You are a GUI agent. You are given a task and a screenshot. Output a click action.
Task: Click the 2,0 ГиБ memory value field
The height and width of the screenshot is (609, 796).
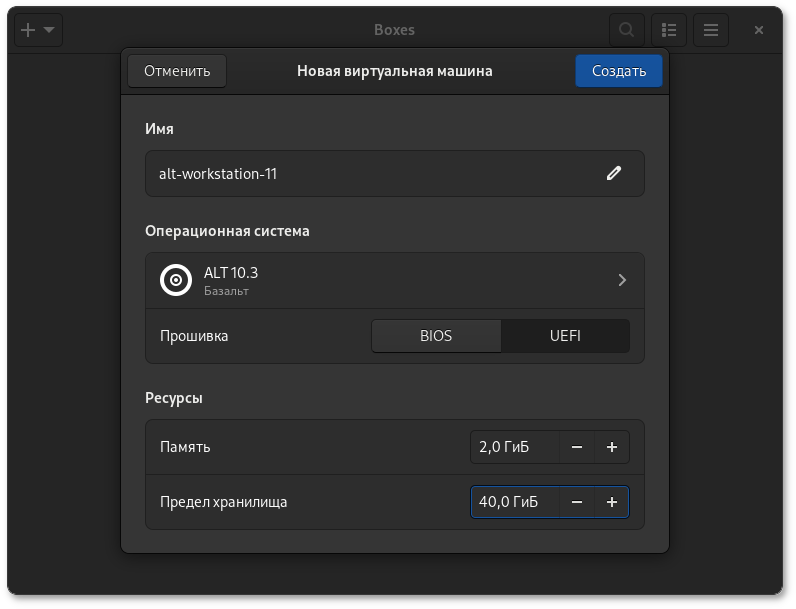pos(514,447)
